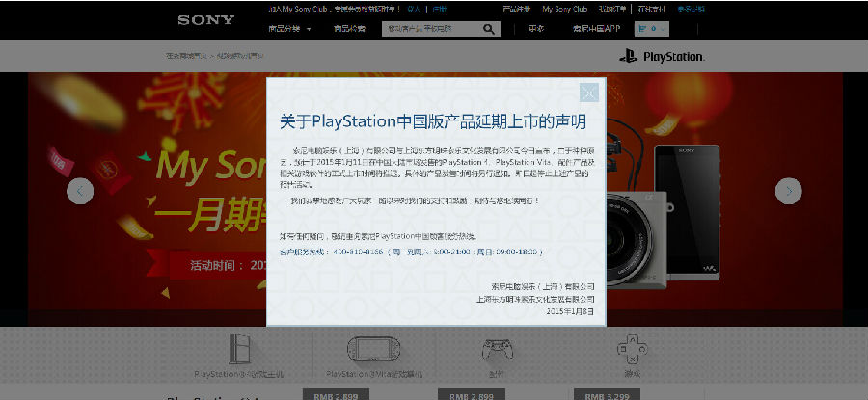
Task: Select the controller accessories icon
Action: (x=497, y=350)
